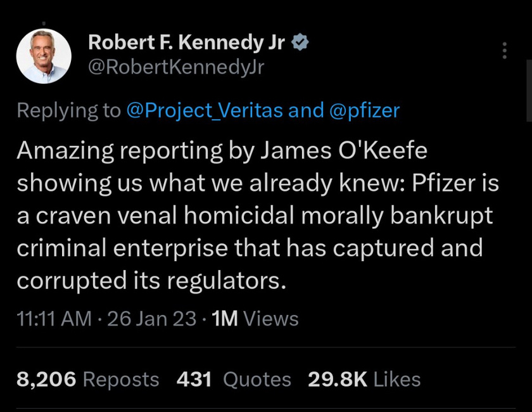Show the 29.8K Likes list
Screen dimensions: 532x412
pyautogui.click(x=364, y=379)
